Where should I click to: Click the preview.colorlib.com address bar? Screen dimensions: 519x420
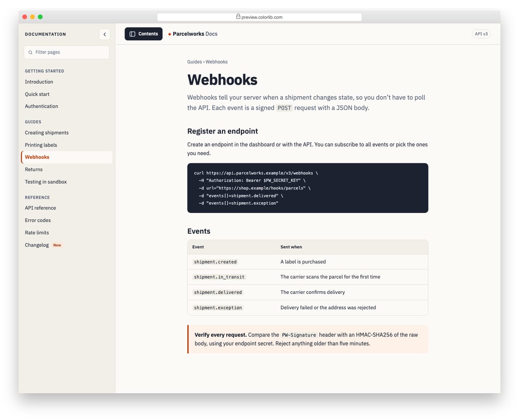(259, 17)
